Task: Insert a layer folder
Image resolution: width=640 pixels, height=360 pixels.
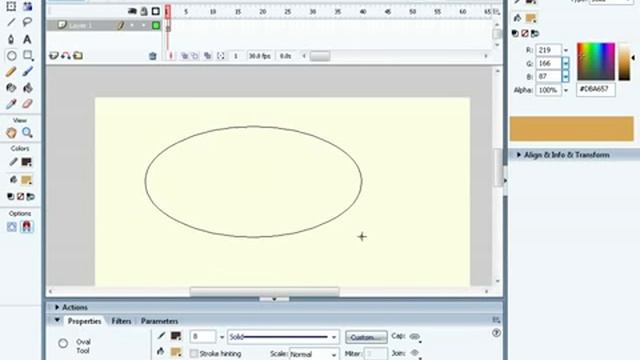Action: click(78, 56)
